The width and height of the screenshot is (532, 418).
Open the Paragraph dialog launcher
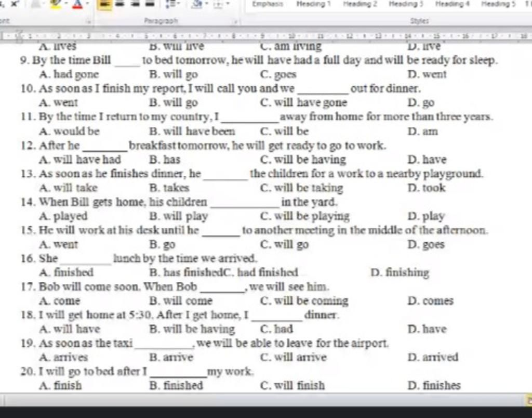(x=234, y=21)
